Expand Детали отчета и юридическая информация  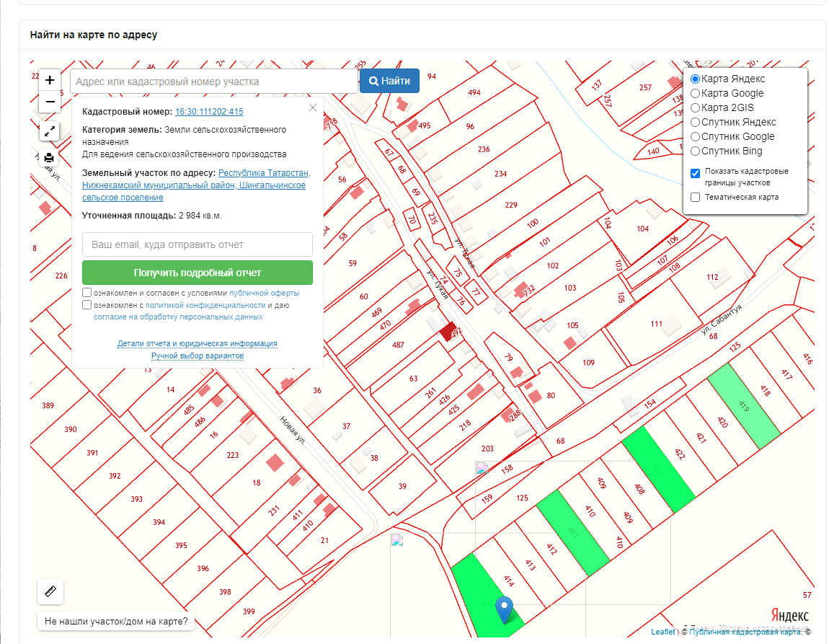(198, 344)
